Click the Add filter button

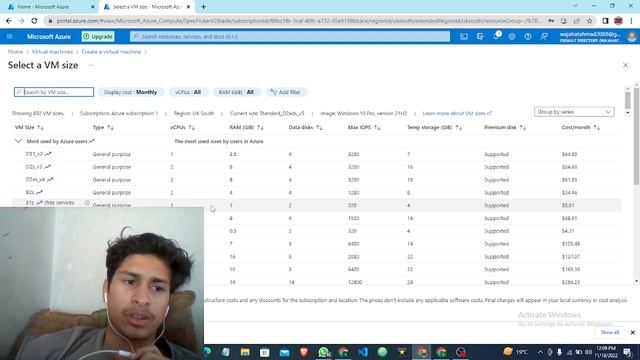click(286, 92)
